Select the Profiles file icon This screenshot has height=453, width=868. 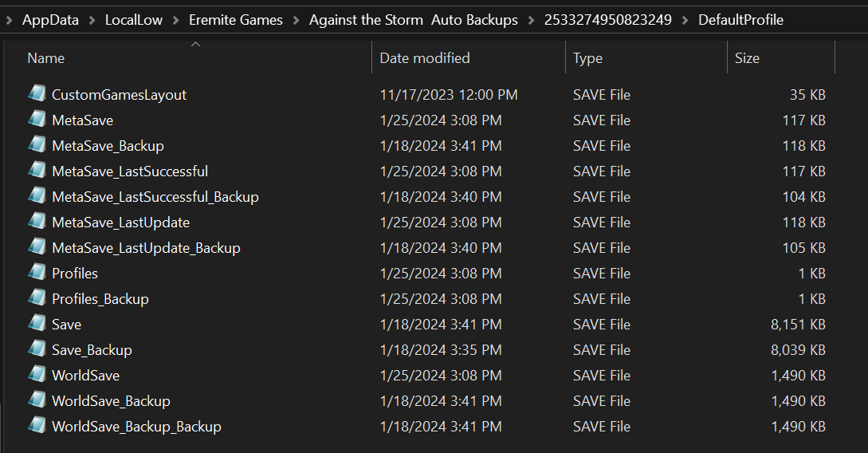click(37, 273)
